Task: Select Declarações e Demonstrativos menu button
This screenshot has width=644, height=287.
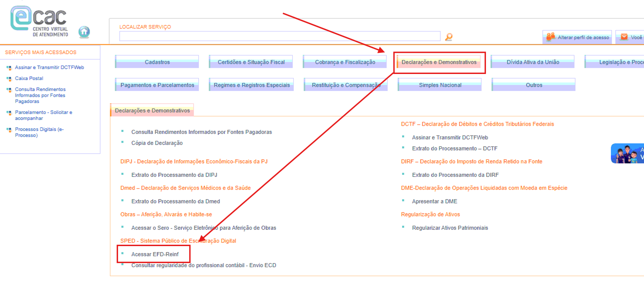Action: (439, 62)
